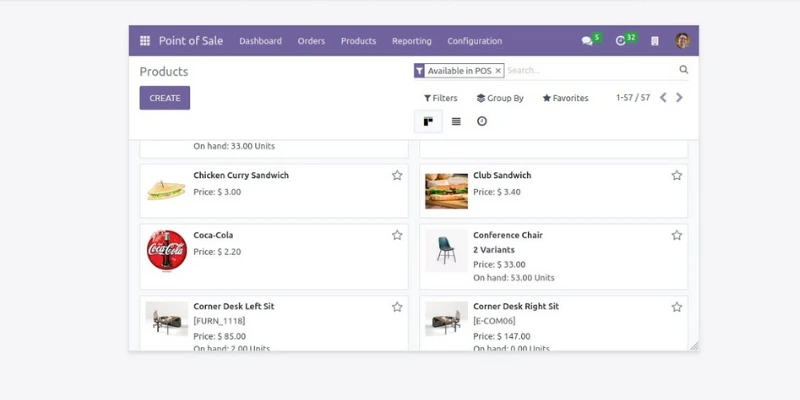Open the Coca-Cola logo image

pos(166,251)
